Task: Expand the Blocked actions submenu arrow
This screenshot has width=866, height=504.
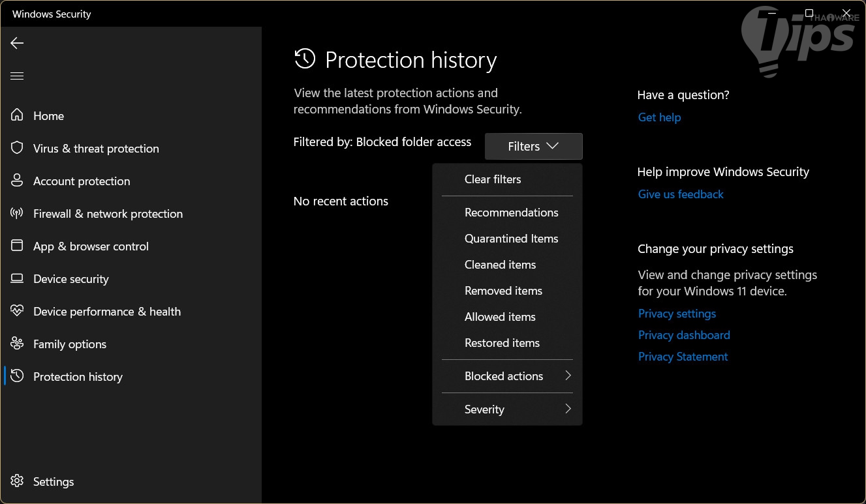Action: (568, 376)
